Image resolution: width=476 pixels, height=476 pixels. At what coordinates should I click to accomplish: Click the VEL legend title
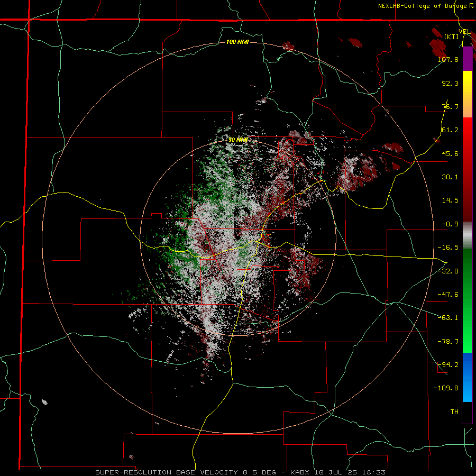click(x=464, y=32)
